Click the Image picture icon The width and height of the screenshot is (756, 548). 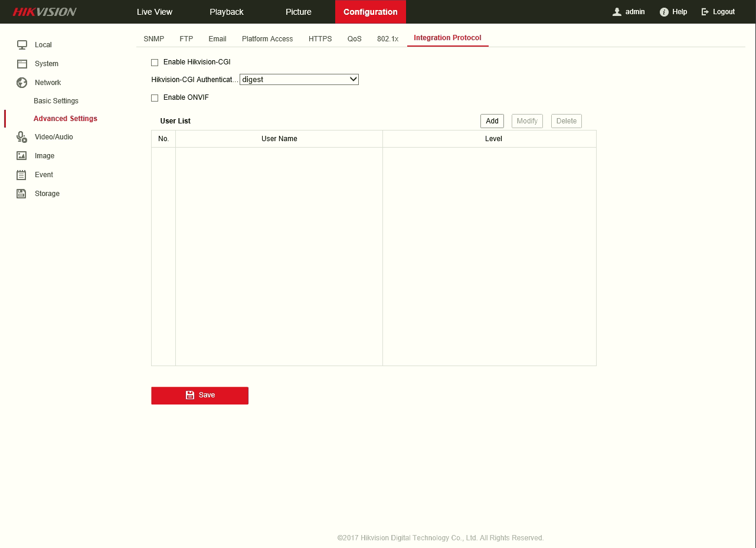(22, 156)
